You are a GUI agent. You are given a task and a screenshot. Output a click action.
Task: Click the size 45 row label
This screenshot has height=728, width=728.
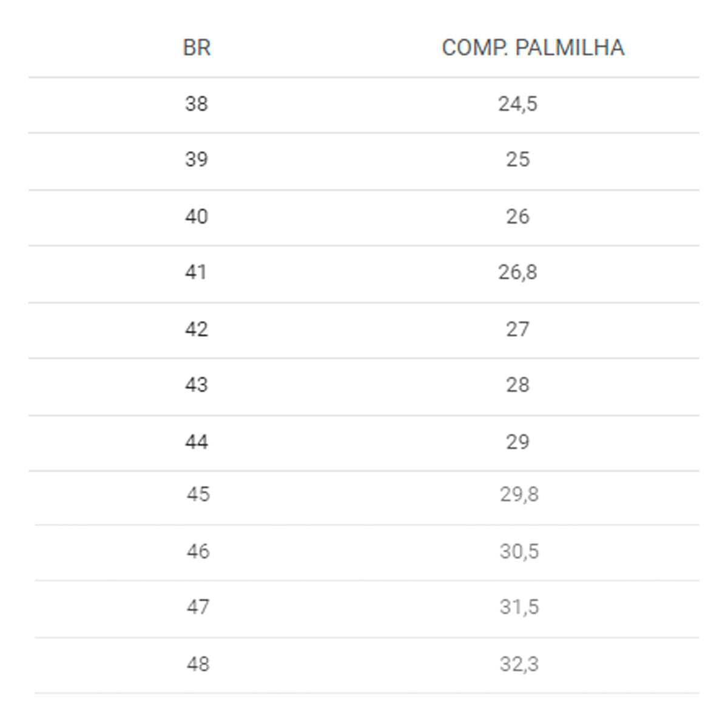tap(198, 494)
